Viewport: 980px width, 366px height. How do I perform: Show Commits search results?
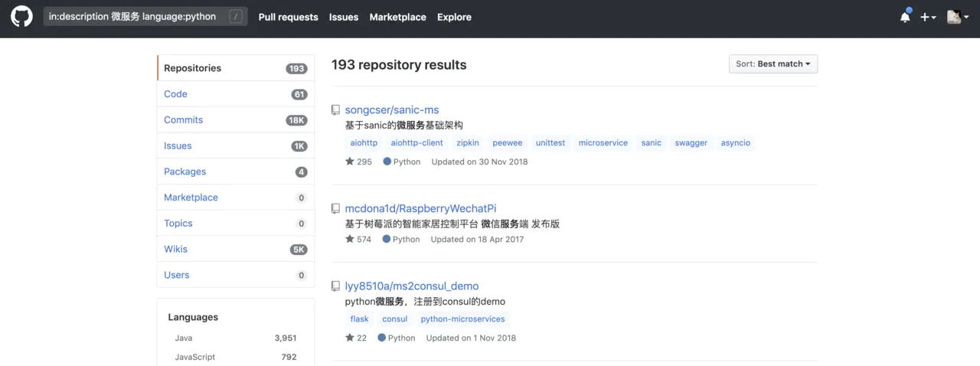click(236, 120)
